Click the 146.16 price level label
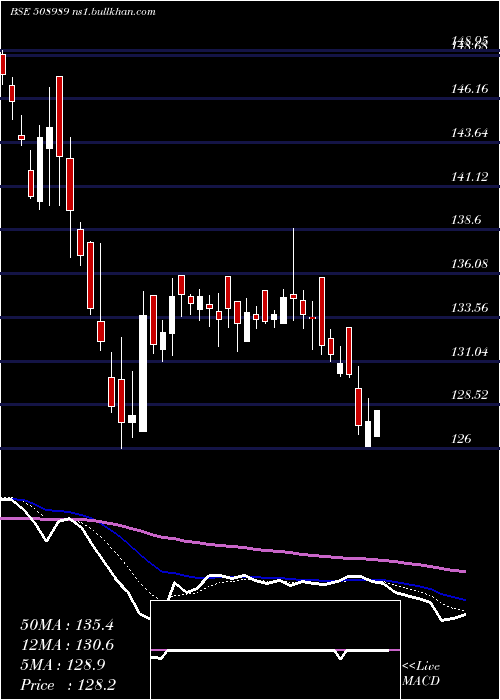 pos(468,89)
